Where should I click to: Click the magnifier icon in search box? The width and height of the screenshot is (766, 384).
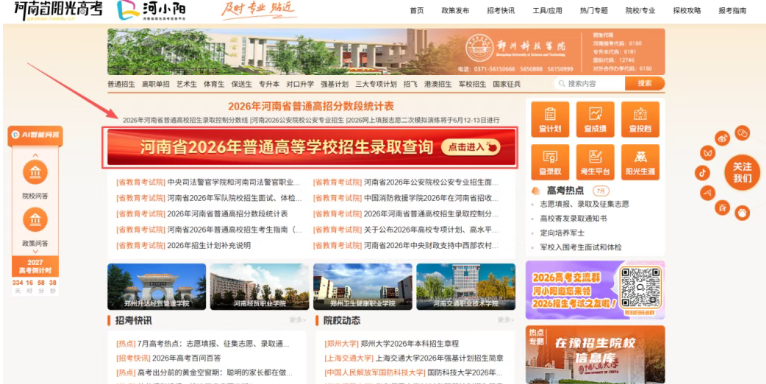(562, 84)
